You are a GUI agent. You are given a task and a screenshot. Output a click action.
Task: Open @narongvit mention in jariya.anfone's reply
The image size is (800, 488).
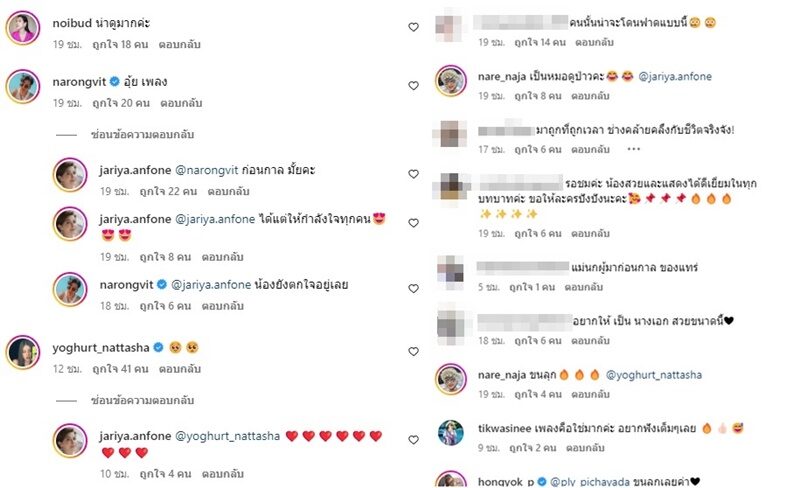207,170
